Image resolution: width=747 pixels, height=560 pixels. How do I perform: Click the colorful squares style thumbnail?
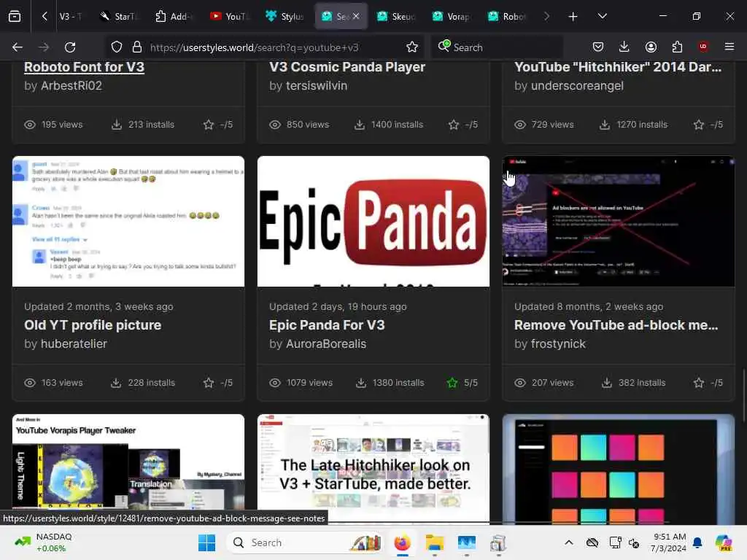(x=619, y=469)
